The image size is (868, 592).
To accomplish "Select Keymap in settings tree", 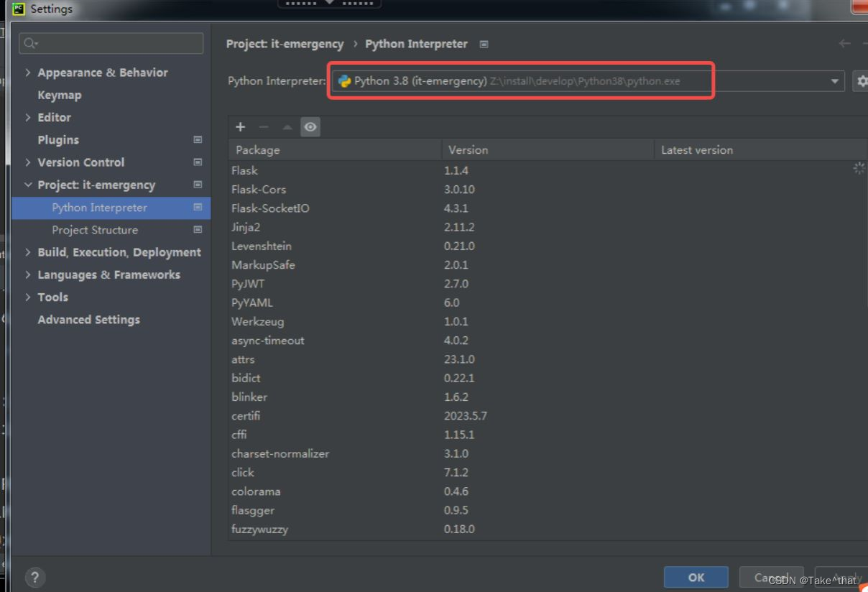I will tap(60, 95).
